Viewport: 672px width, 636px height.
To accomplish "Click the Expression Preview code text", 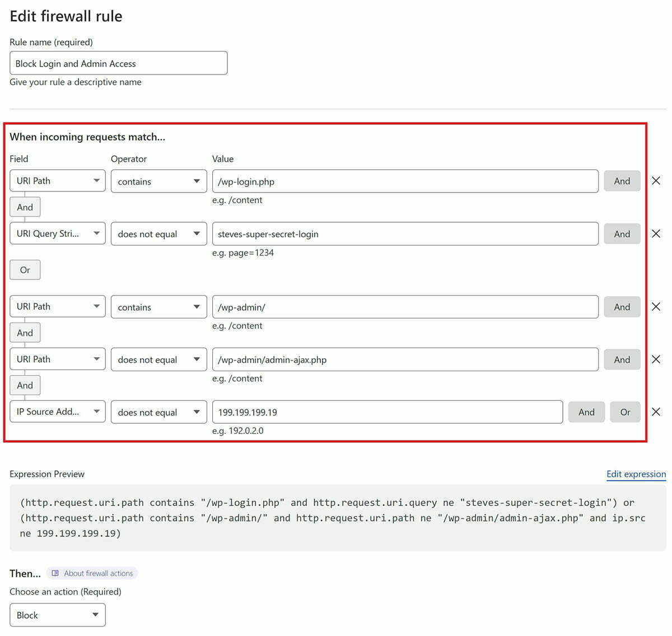I will pos(333,518).
